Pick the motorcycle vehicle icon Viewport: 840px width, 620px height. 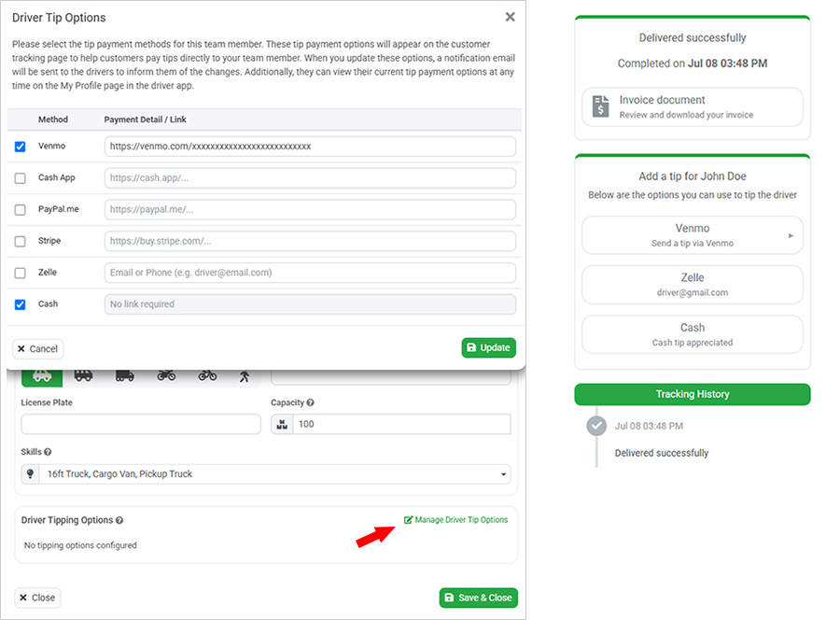[x=166, y=376]
